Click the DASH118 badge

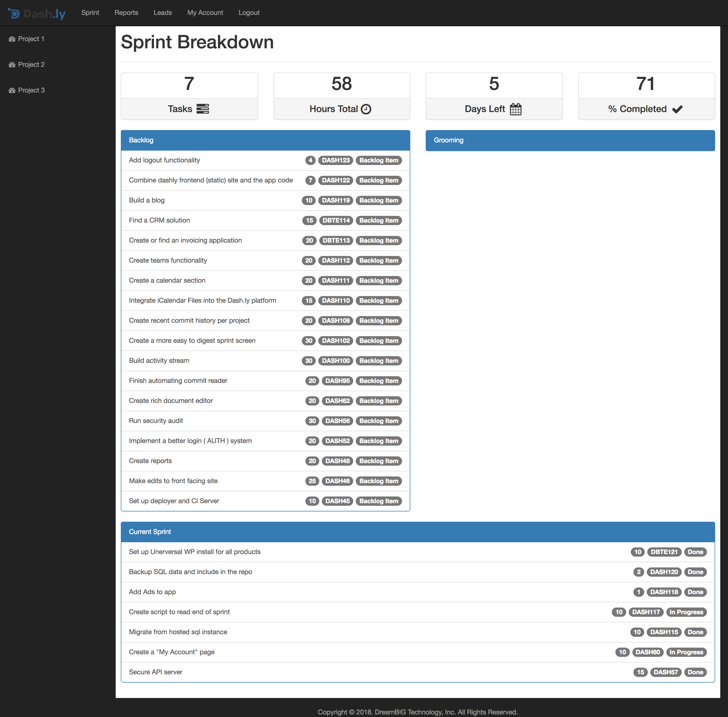click(x=664, y=592)
